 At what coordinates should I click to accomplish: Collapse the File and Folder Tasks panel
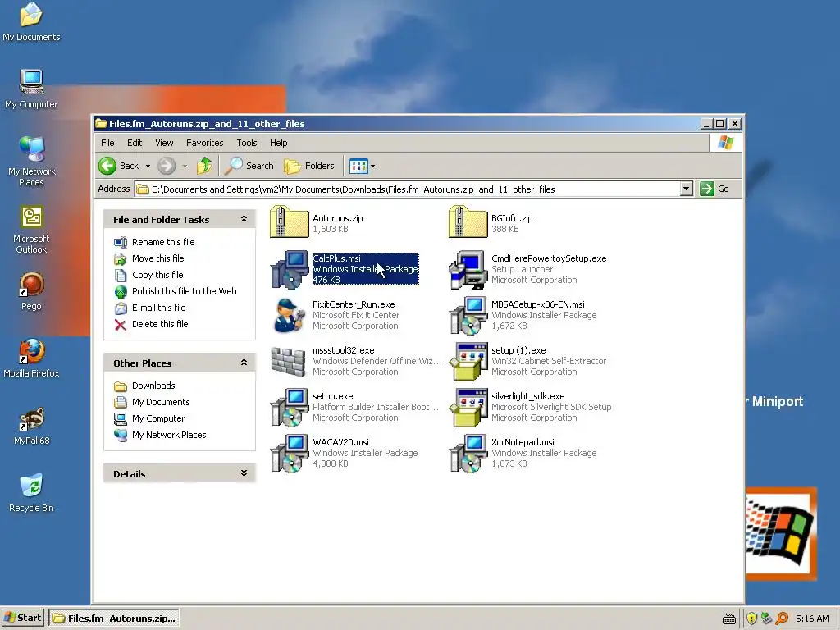pos(244,218)
